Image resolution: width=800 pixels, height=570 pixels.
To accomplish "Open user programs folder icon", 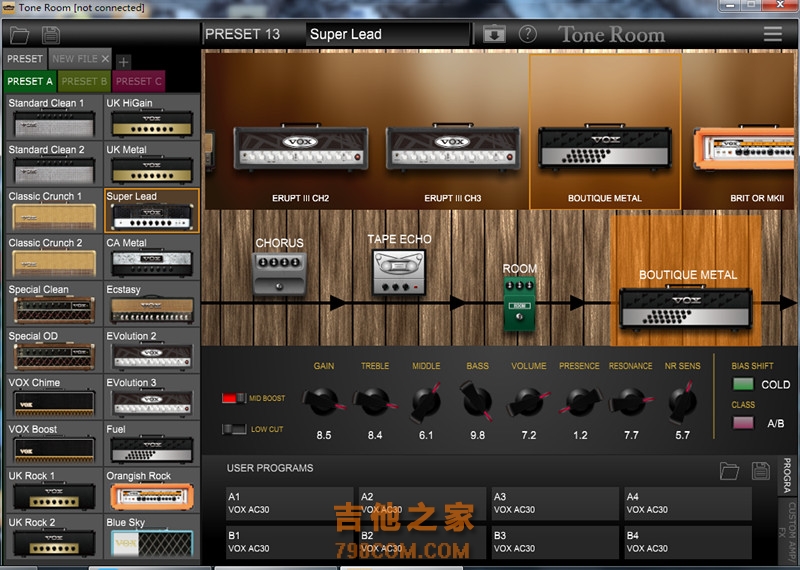I will point(729,471).
